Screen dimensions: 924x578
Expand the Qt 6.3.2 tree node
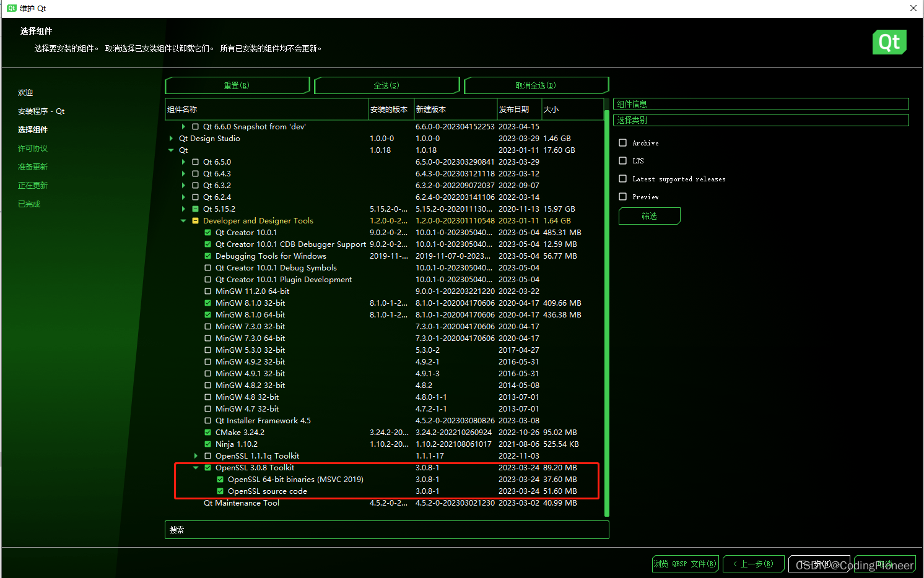(x=183, y=186)
